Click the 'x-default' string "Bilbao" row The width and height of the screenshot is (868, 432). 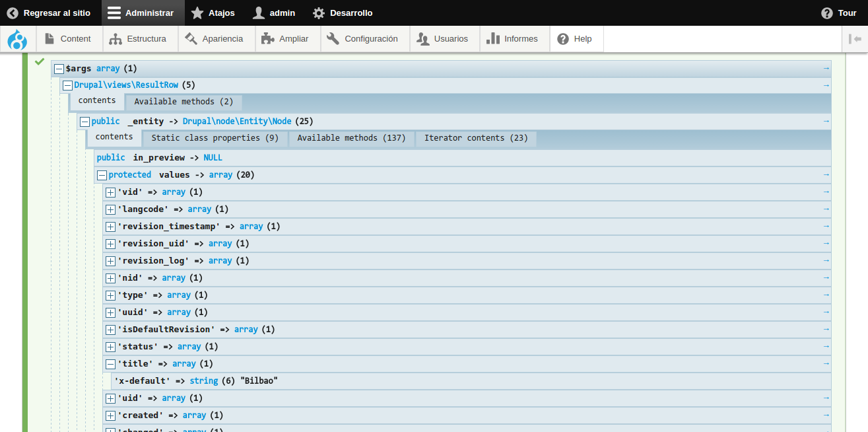471,381
